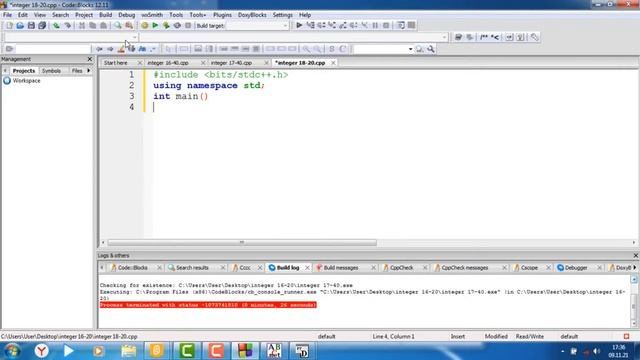
Task: Show more Management tabs with right arrow
Action: click(89, 71)
